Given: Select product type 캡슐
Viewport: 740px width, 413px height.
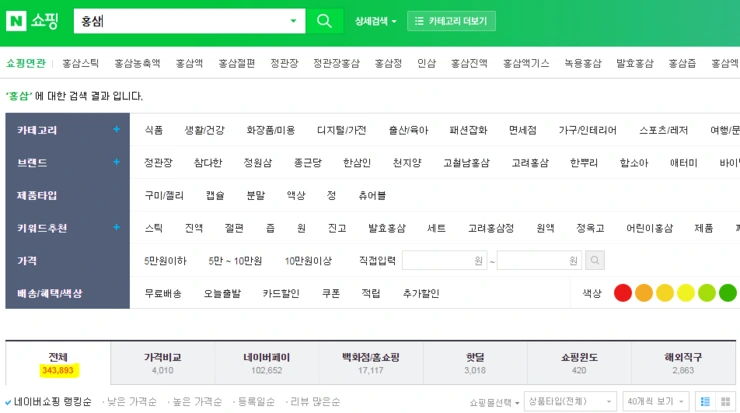Looking at the screenshot, I should pos(215,195).
